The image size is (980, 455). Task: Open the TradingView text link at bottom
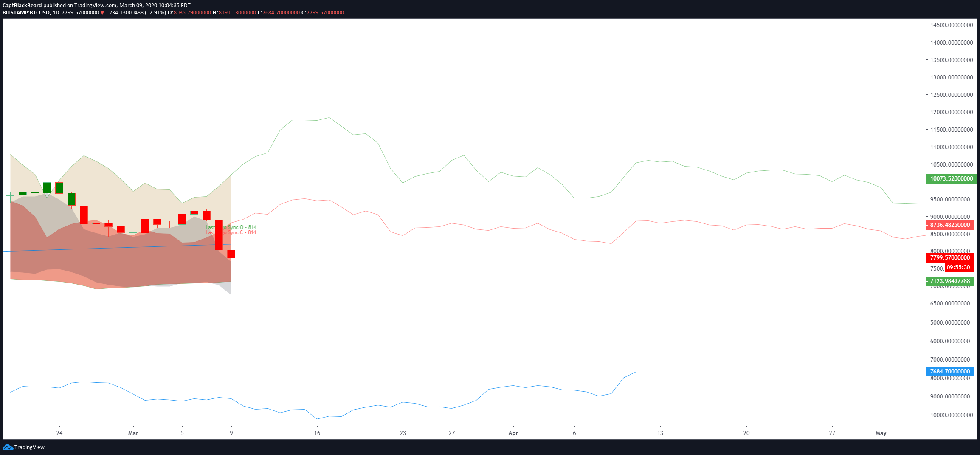coord(29,447)
